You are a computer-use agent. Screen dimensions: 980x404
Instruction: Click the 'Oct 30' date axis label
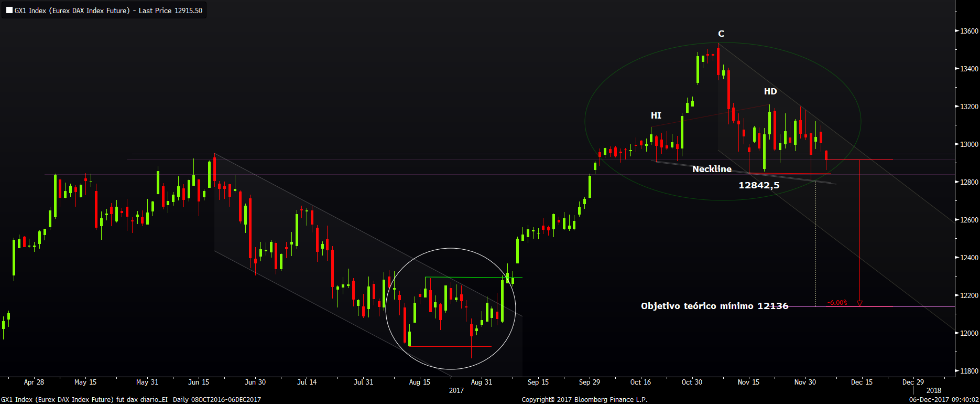coord(692,382)
